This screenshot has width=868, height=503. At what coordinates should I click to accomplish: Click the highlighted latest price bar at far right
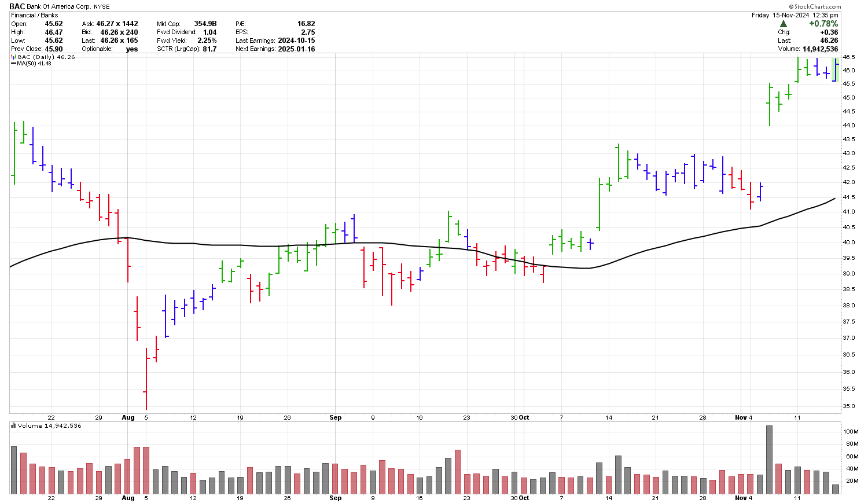point(835,70)
